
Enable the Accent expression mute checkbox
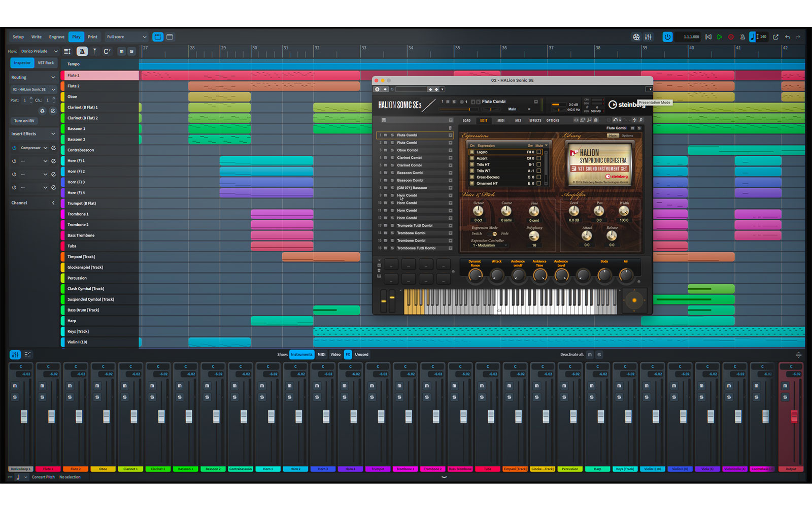click(539, 158)
